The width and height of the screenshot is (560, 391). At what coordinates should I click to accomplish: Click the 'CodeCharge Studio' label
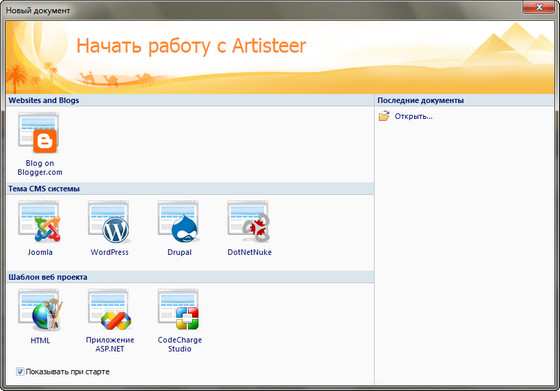pyautogui.click(x=180, y=344)
